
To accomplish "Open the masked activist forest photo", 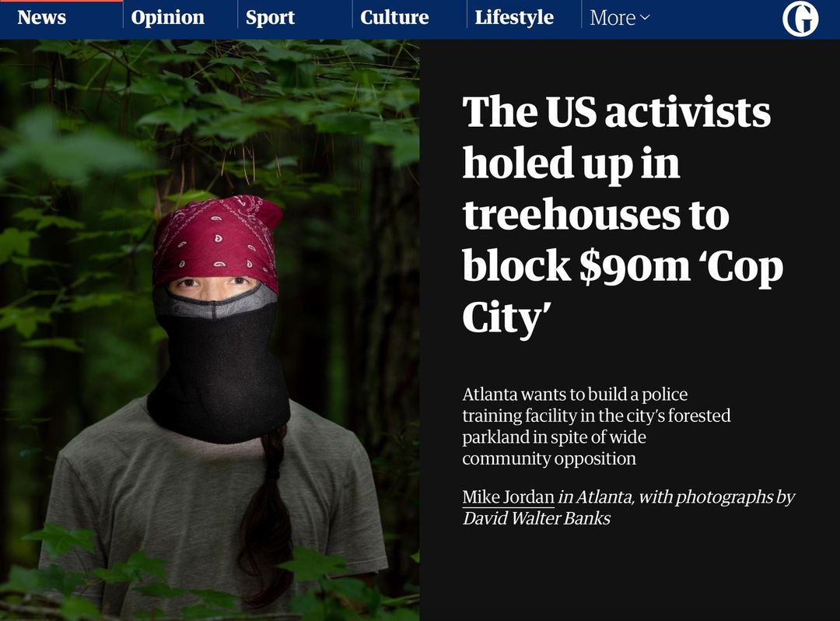I will [x=209, y=330].
